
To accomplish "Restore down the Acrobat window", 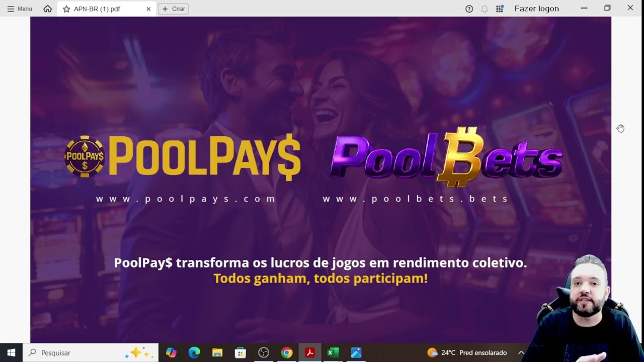I will 607,8.
